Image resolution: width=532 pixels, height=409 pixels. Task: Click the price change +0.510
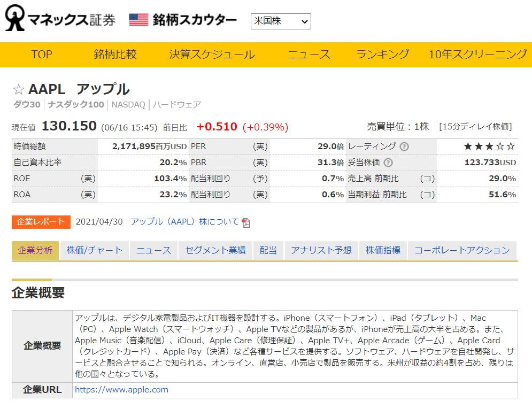point(217,127)
